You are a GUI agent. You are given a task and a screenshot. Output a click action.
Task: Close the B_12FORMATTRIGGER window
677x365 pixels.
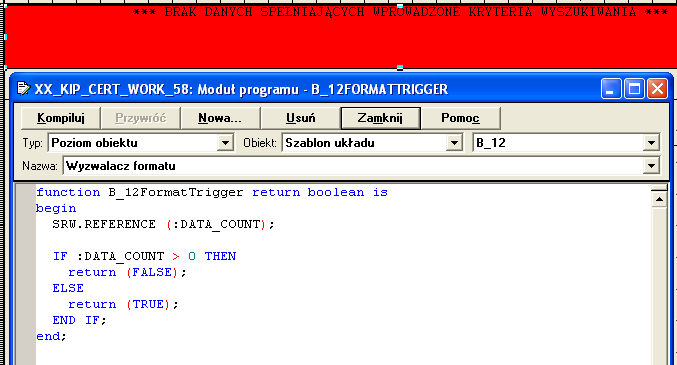(657, 89)
